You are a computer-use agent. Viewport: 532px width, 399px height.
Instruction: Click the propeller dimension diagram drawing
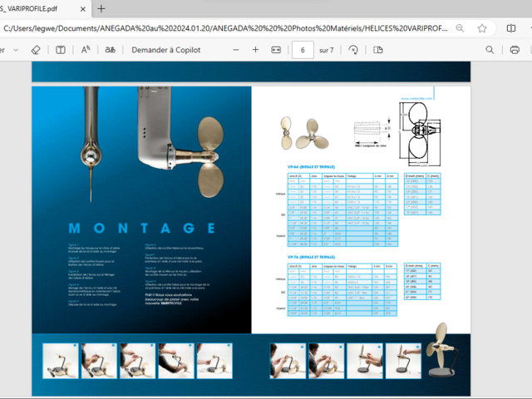(420, 135)
